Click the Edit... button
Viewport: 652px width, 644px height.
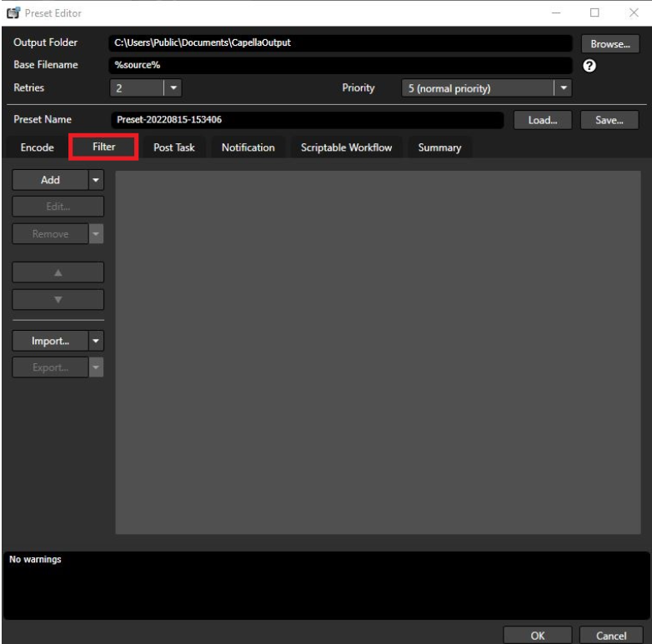tap(58, 207)
